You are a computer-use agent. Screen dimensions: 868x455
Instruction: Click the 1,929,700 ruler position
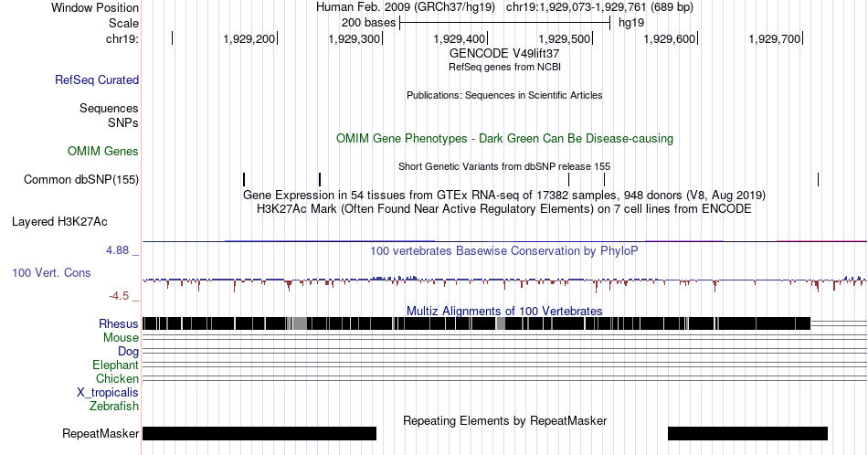(x=775, y=38)
